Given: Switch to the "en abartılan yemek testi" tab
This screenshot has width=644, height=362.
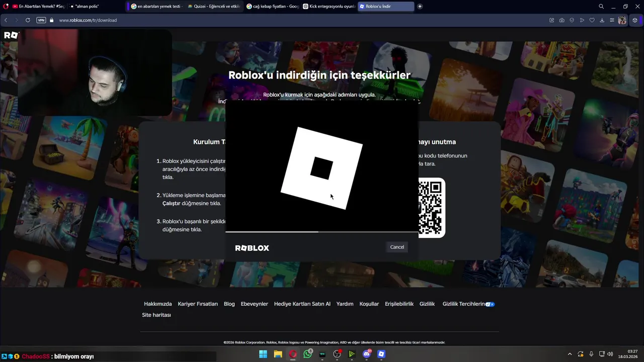Looking at the screenshot, I should click(156, 7).
